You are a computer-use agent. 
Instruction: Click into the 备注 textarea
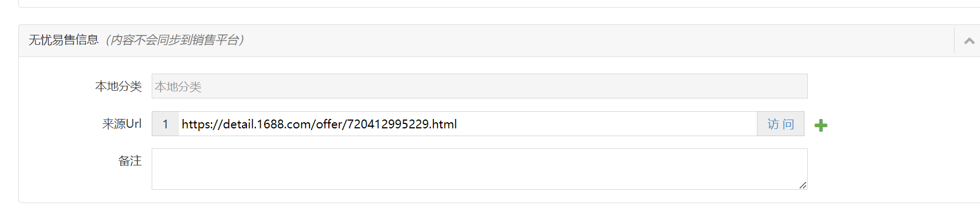coord(479,169)
